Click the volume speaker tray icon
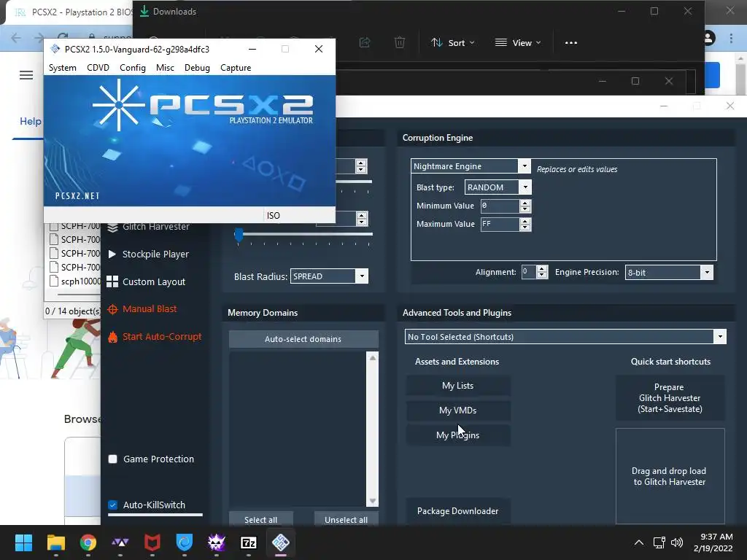The height and width of the screenshot is (560, 747). tap(676, 542)
